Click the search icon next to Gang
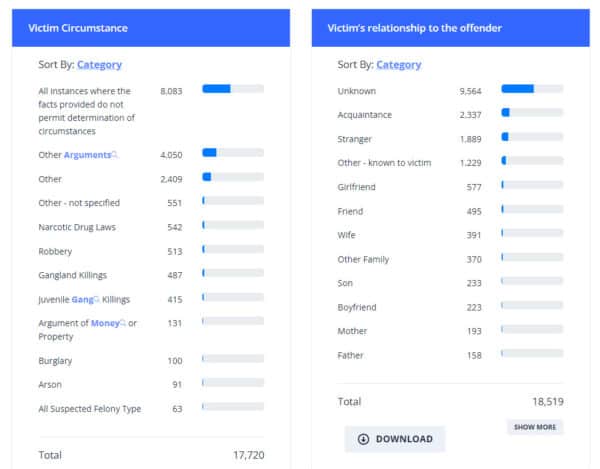 point(97,299)
